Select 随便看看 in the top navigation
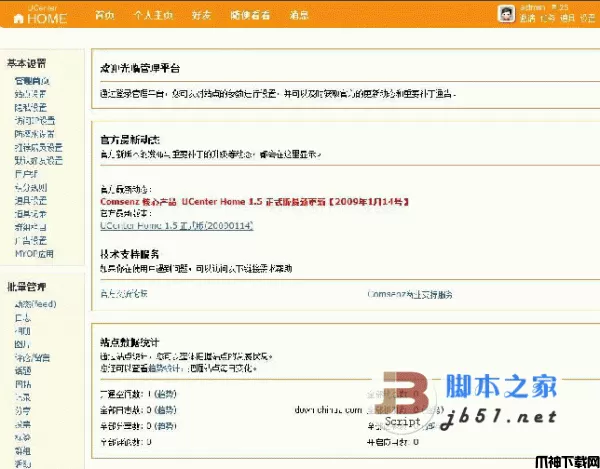 250,15
